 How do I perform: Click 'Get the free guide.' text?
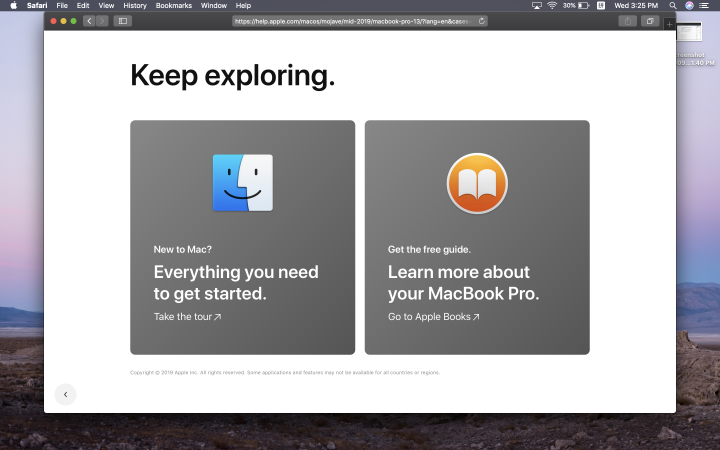click(429, 249)
